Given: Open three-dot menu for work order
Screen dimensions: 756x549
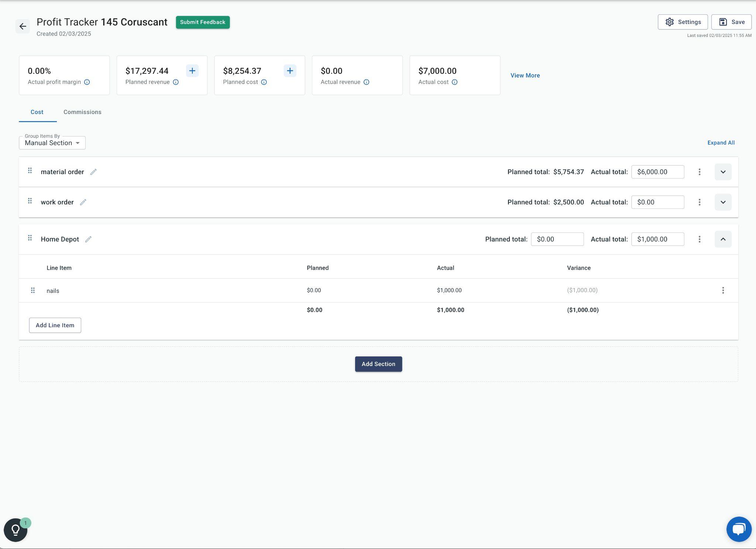Looking at the screenshot, I should click(x=699, y=202).
